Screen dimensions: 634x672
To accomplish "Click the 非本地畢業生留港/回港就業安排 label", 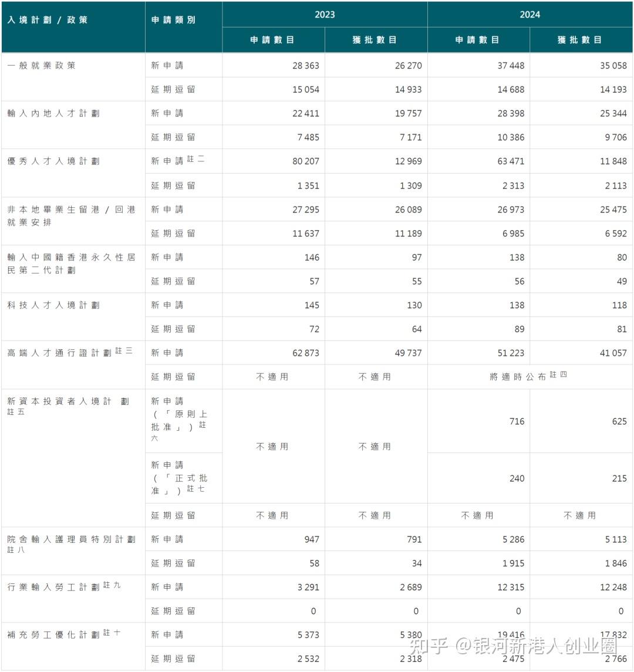I will pos(72,215).
